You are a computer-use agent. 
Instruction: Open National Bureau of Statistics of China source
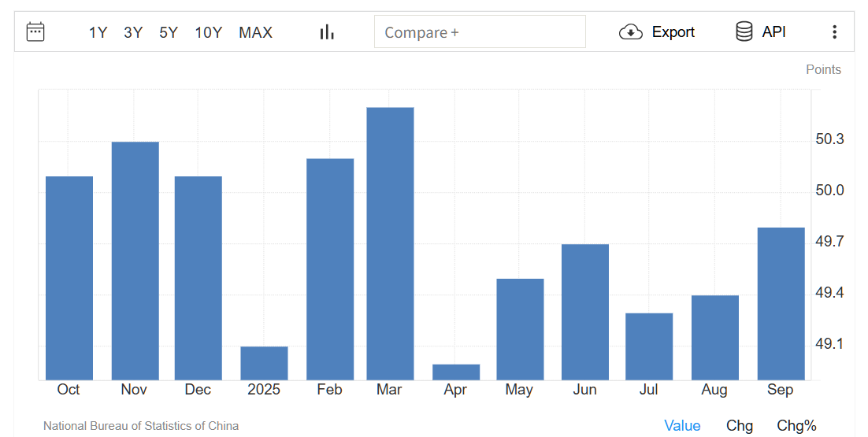[141, 426]
